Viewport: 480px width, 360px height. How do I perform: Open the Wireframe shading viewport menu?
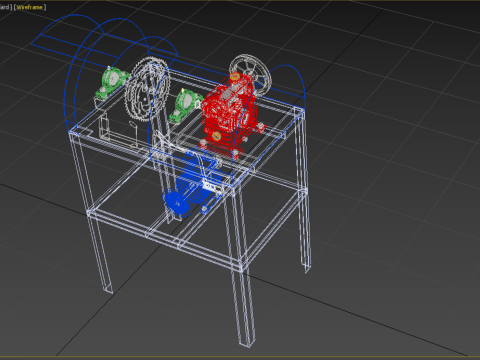[29, 7]
